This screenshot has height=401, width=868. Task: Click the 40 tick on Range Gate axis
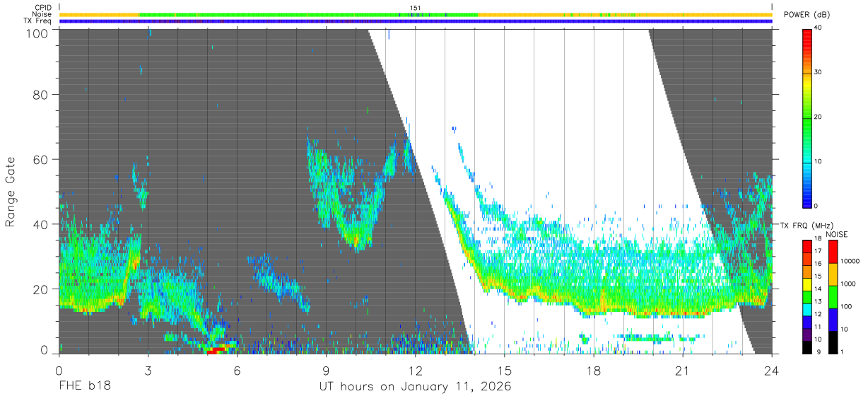click(40, 224)
